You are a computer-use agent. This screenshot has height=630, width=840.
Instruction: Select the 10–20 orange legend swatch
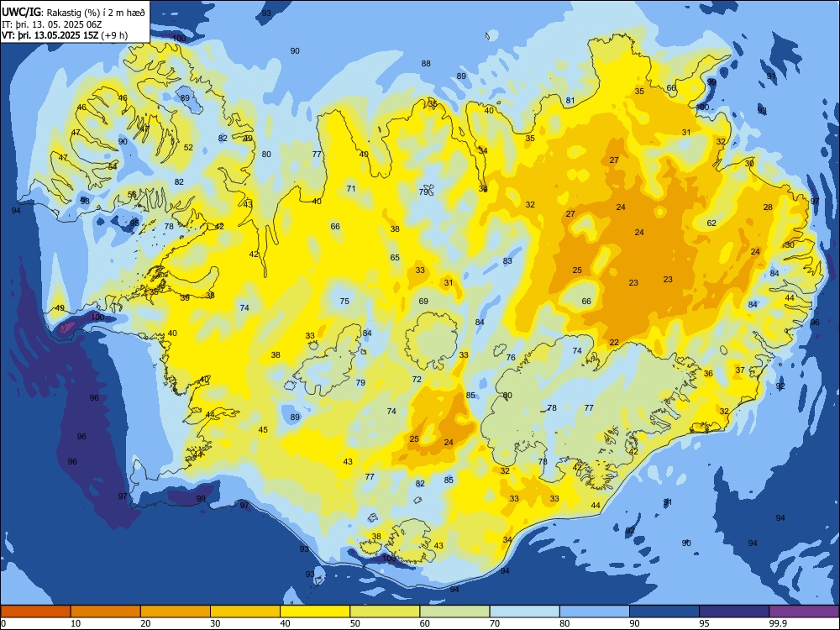[x=106, y=612]
